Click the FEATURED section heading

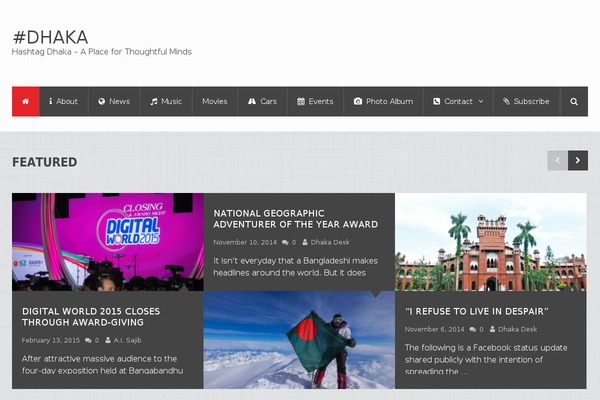tap(45, 162)
